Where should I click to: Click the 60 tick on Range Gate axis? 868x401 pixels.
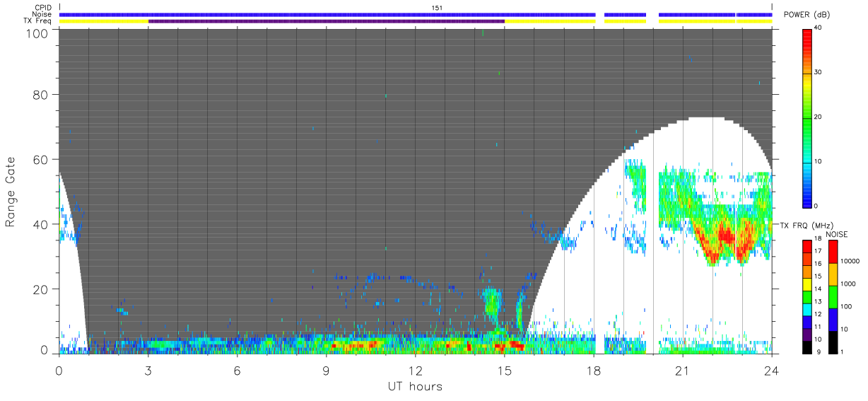click(x=41, y=159)
